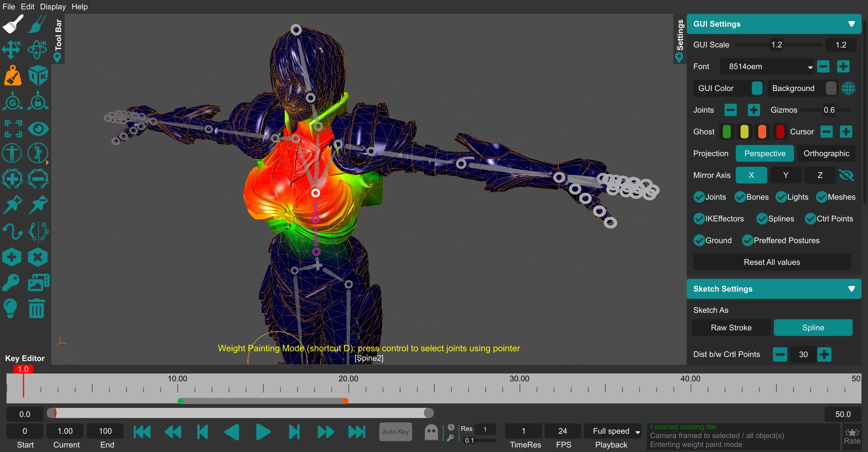Toggle the IKEffectors checkbox
868x452 pixels.
[x=699, y=219]
